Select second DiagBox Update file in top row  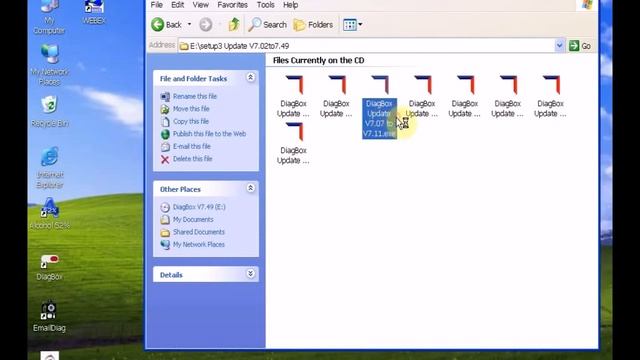pyautogui.click(x=336, y=97)
